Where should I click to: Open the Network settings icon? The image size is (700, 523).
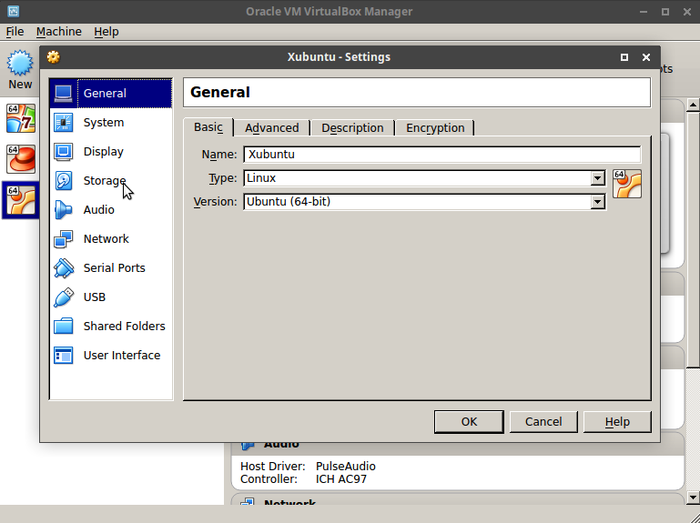coord(63,239)
